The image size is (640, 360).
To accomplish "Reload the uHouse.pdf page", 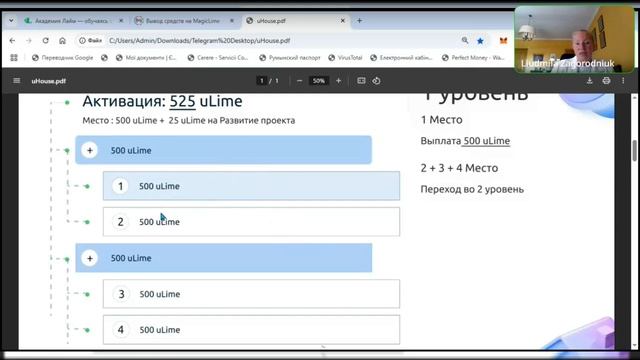I will click(x=45, y=40).
